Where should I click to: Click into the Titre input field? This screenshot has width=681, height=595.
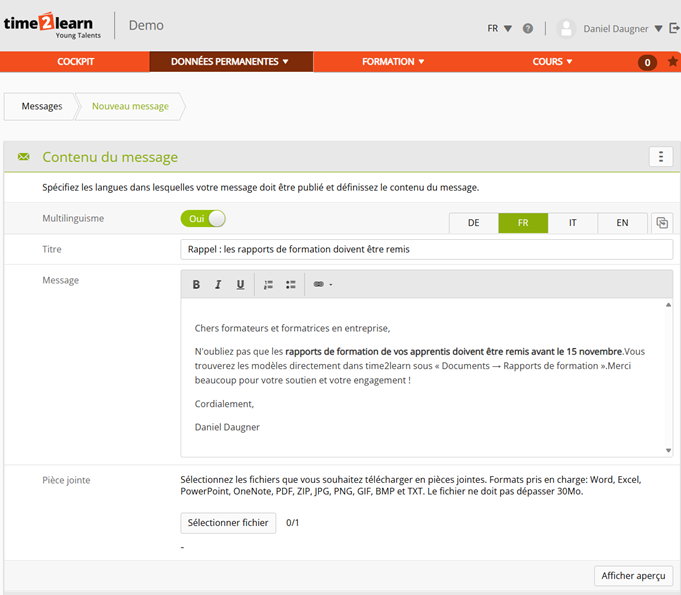(x=426, y=249)
